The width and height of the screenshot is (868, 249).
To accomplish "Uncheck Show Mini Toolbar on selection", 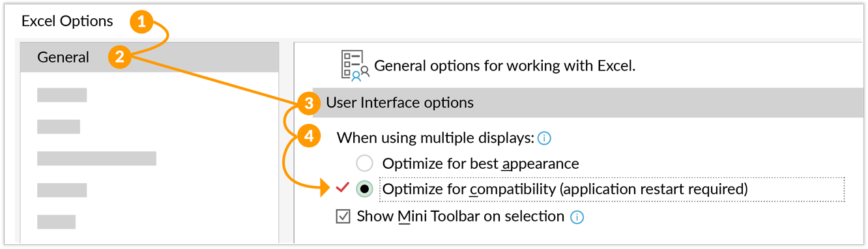I will pyautogui.click(x=343, y=216).
